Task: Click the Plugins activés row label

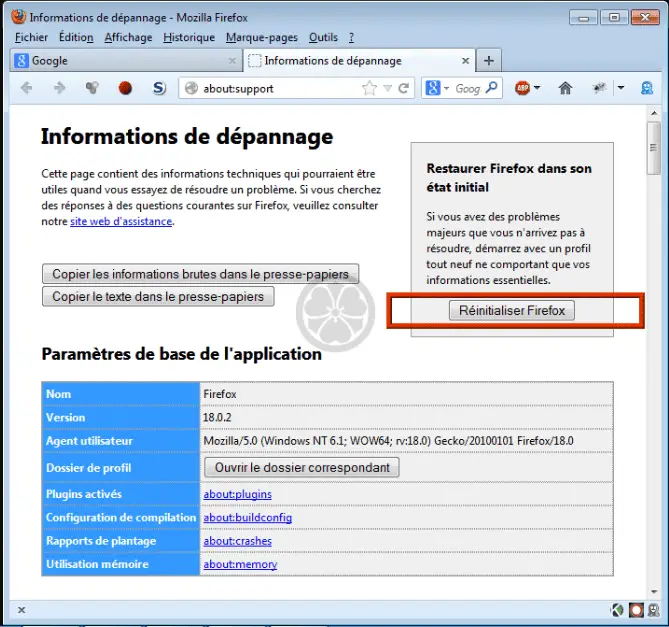Action: (84, 494)
